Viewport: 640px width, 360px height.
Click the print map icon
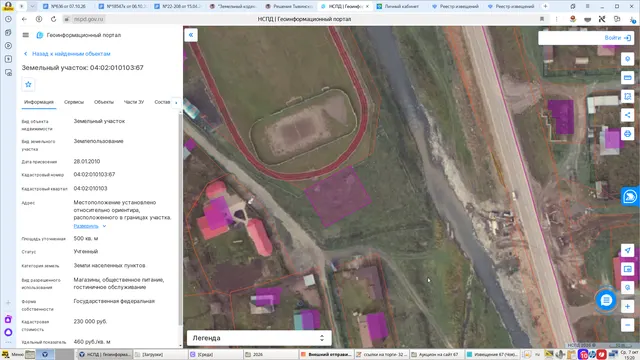tap(627, 134)
